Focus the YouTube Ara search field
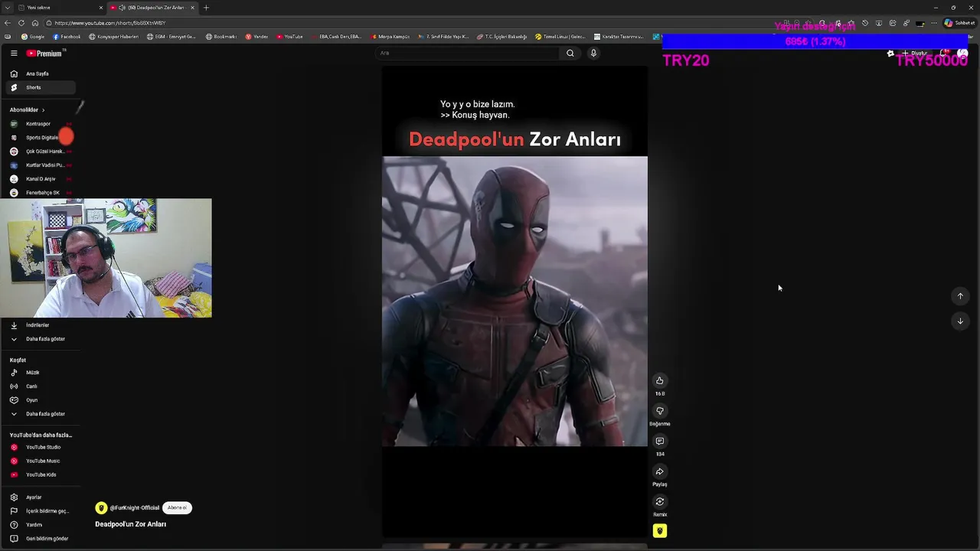The height and width of the screenshot is (551, 980). 467,53
